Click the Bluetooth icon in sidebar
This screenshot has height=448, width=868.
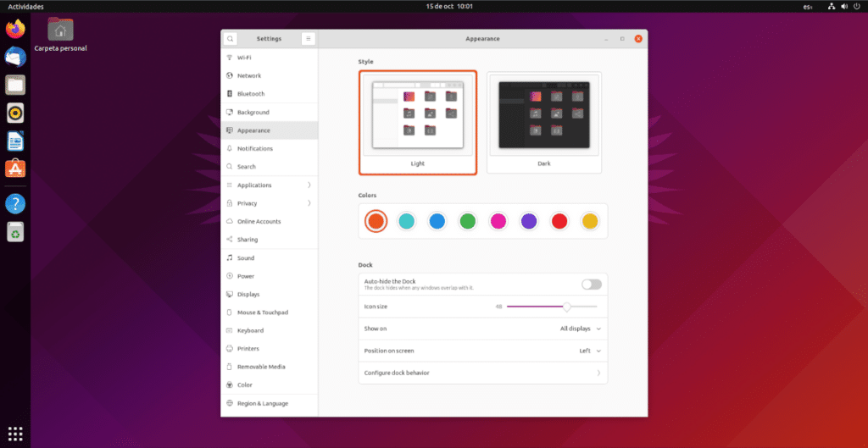pyautogui.click(x=230, y=94)
